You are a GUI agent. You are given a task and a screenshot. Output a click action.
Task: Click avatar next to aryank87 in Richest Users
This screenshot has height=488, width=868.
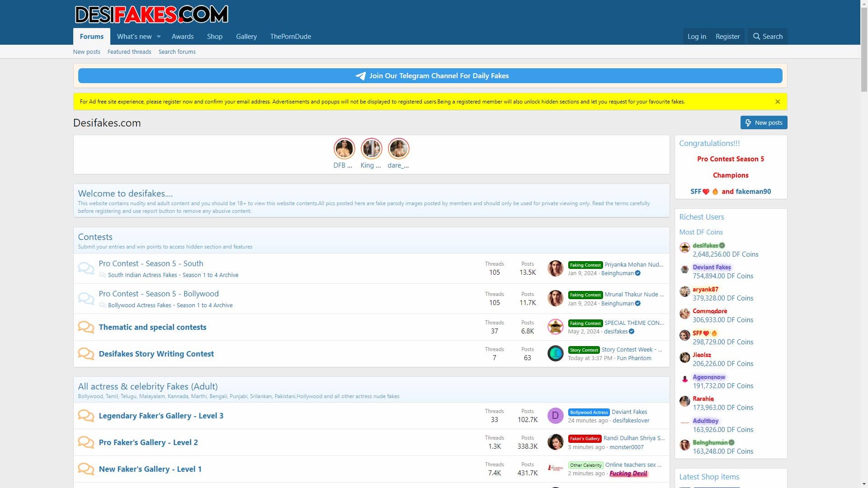(x=684, y=291)
